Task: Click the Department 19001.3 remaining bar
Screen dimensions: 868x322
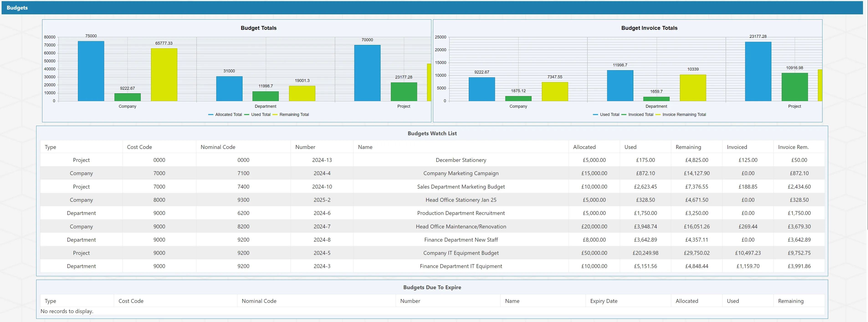Action: point(302,93)
